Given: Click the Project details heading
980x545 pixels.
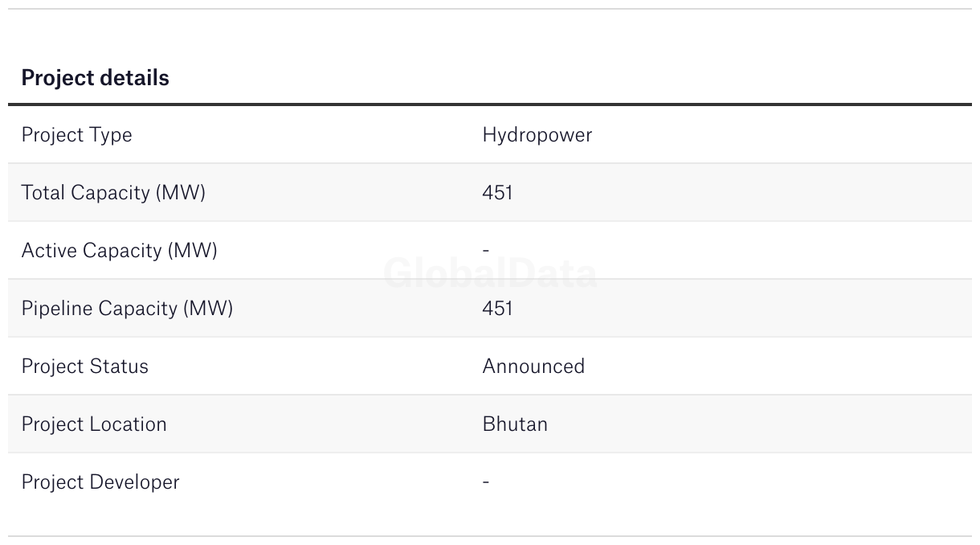Looking at the screenshot, I should 95,78.
